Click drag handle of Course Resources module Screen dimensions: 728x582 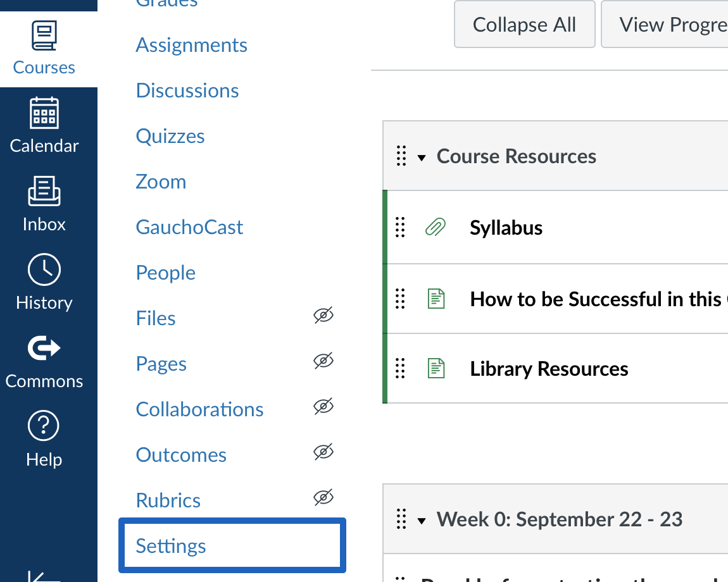pyautogui.click(x=401, y=156)
